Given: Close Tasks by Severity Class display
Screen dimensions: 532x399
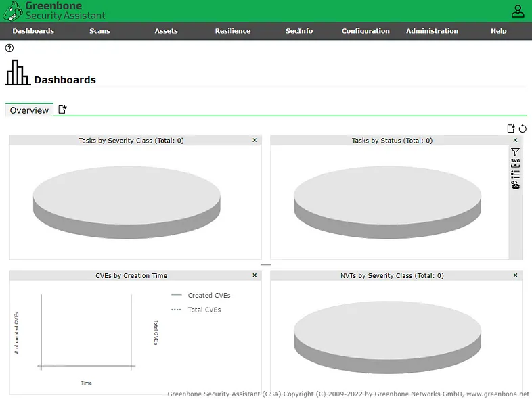Looking at the screenshot, I should tap(254, 141).
